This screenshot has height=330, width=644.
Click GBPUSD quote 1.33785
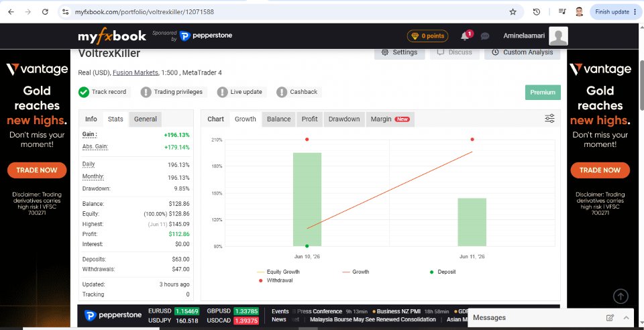click(246, 311)
